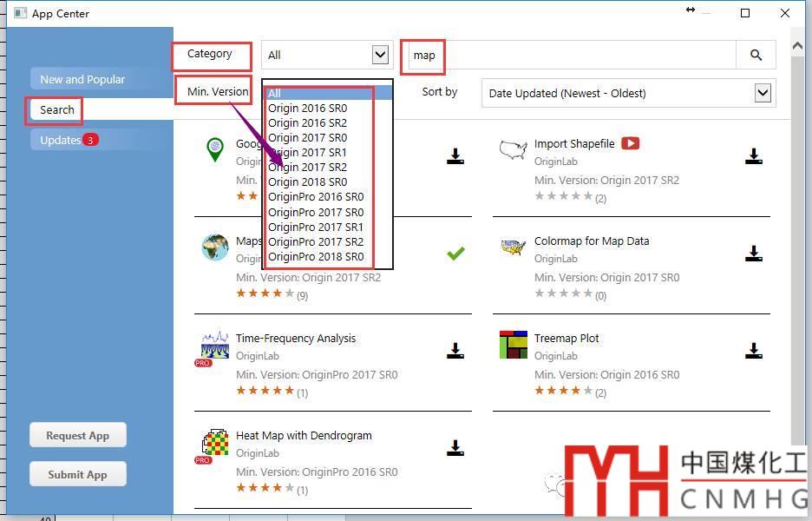This screenshot has height=521, width=812.
Task: Open Import Shapefile app title
Action: [574, 143]
